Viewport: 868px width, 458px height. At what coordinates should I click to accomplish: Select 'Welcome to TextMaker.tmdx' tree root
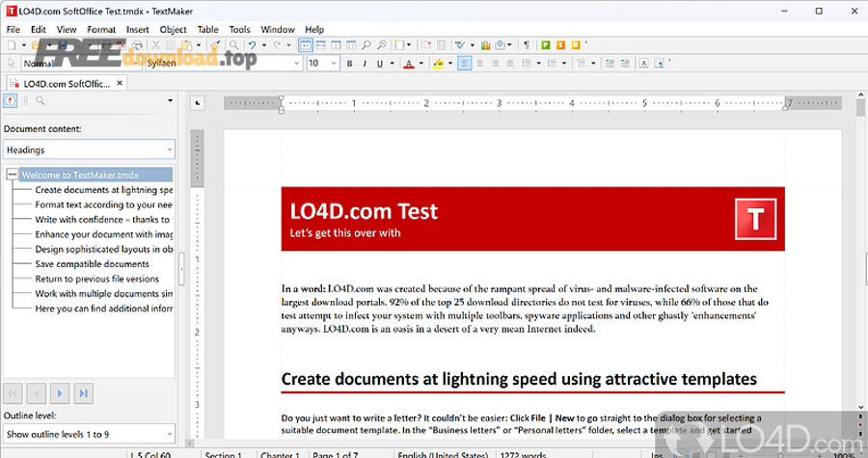(x=96, y=175)
